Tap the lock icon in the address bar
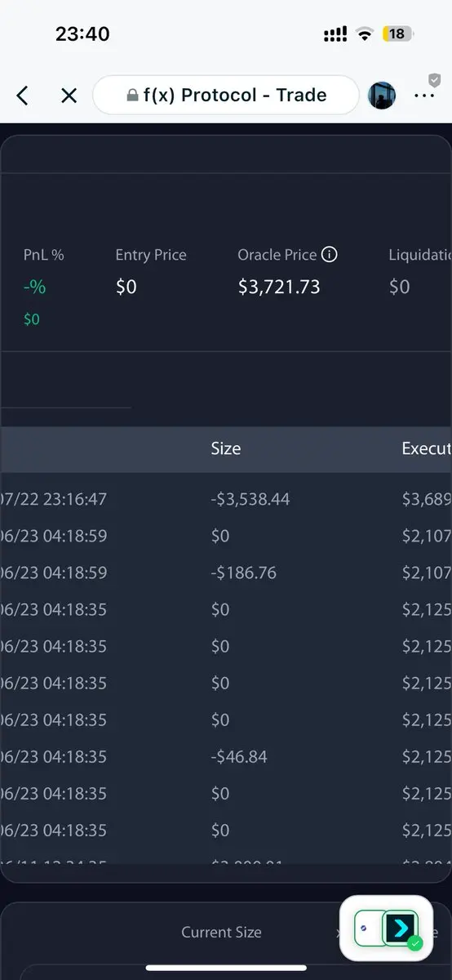Screen dimensions: 452x980 pos(132,96)
